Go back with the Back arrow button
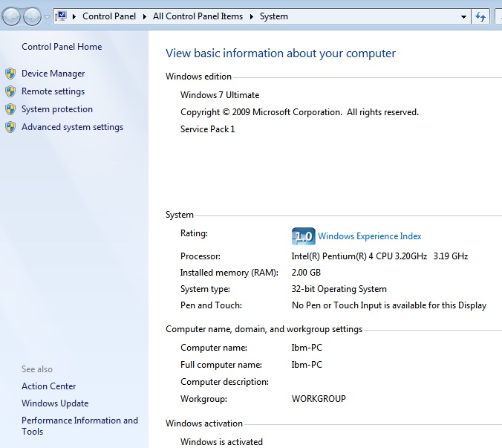Image resolution: width=502 pixels, height=448 pixels. (x=12, y=16)
